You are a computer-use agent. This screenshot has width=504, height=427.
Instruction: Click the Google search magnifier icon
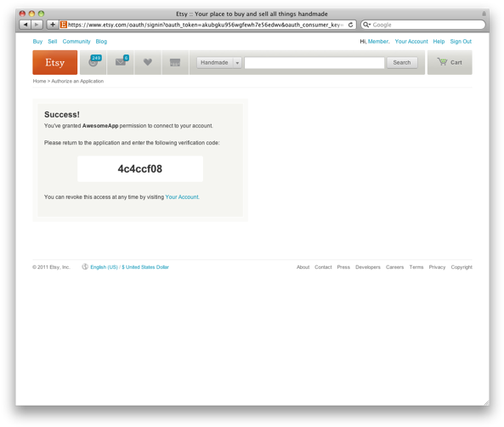coord(367,25)
